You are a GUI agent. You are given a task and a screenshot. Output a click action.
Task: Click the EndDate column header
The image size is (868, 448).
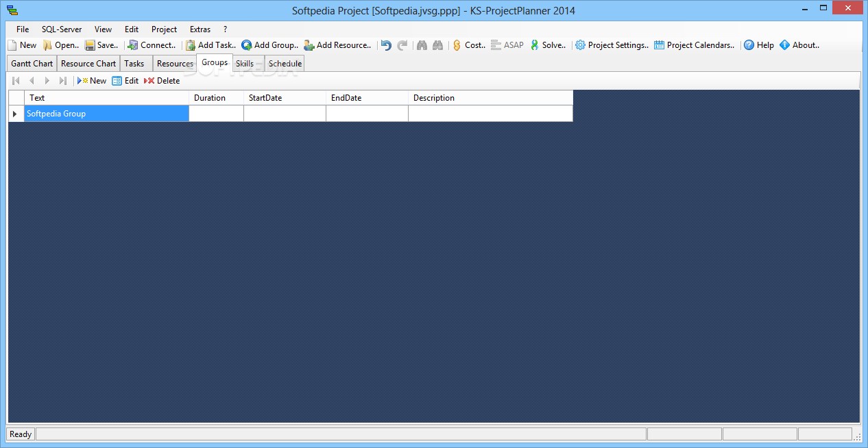pyautogui.click(x=367, y=98)
